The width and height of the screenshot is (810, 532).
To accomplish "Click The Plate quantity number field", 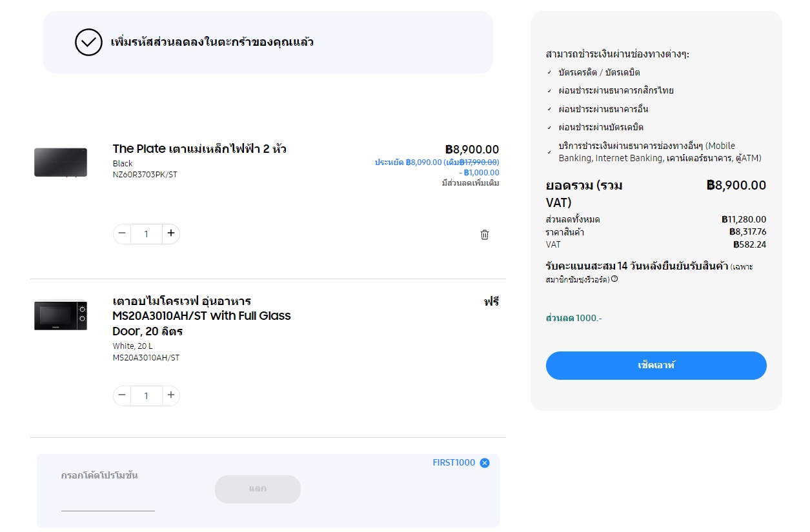I will point(147,234).
